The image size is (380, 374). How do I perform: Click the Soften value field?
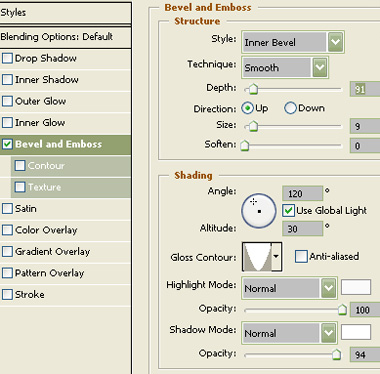365,145
